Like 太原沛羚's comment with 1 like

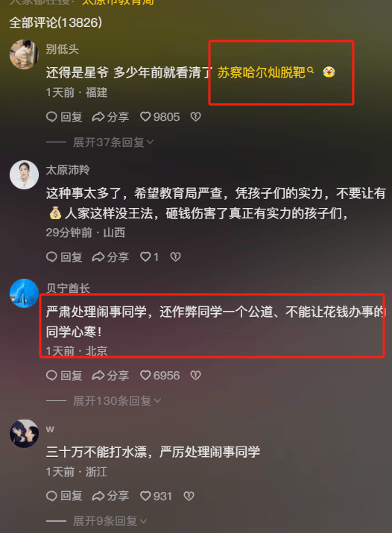click(x=150, y=256)
